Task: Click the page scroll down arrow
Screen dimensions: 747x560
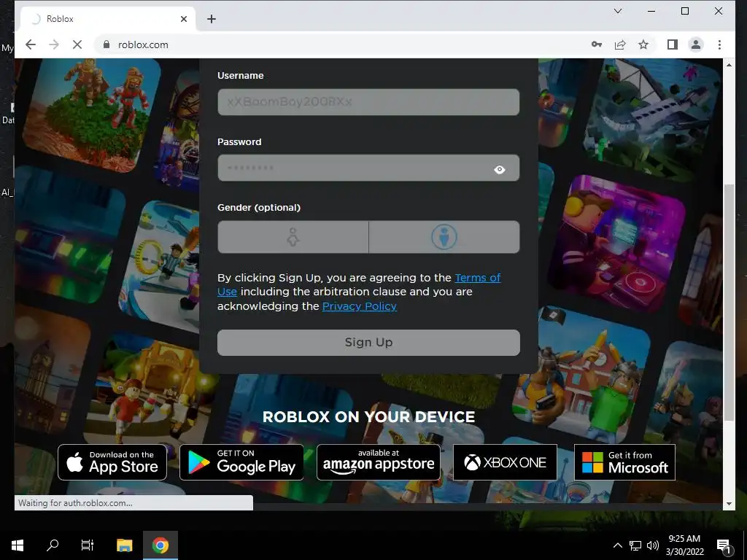Action: tap(729, 504)
